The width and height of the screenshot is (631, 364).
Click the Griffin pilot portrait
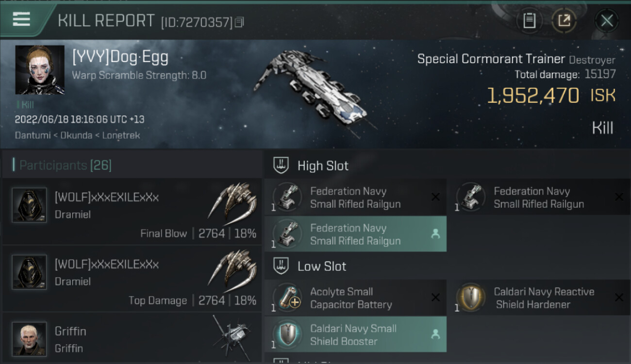coord(29,339)
